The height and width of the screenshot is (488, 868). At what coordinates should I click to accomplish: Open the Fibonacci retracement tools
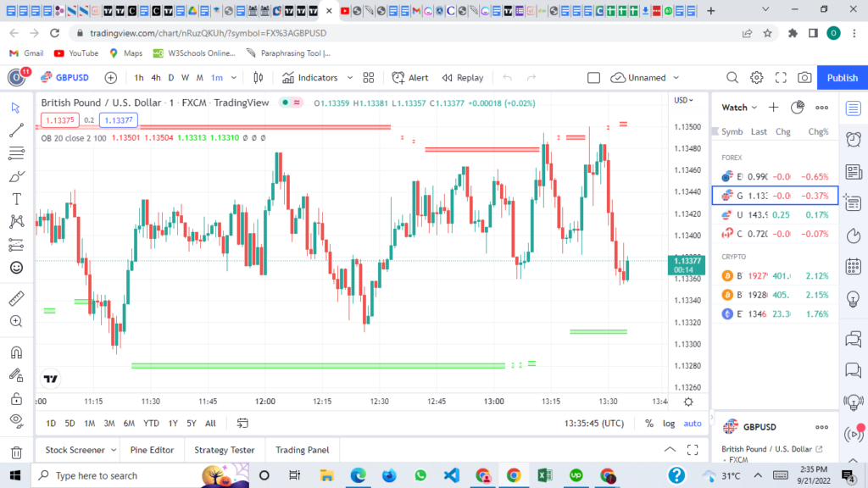tap(16, 153)
